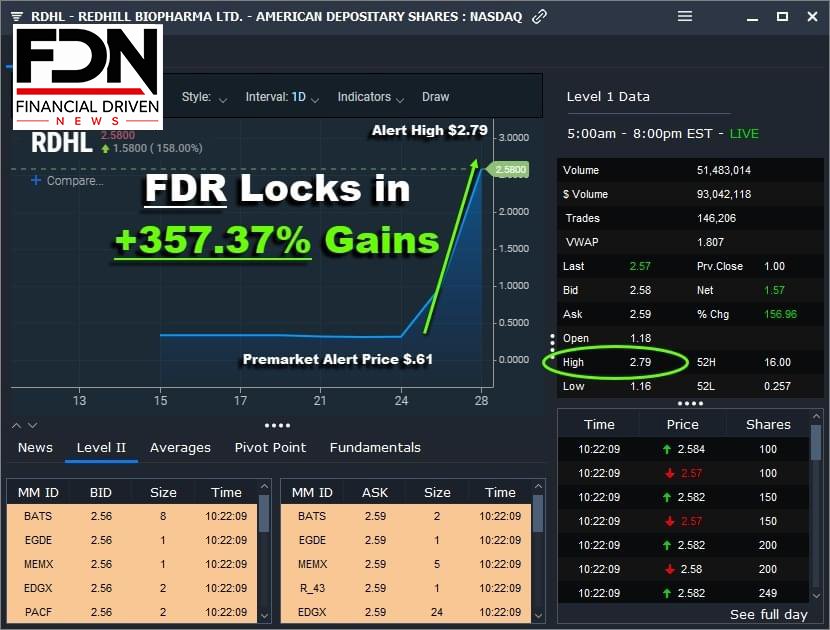The image size is (830, 630).
Task: Click scroll down arrow in time and sales list
Action: [817, 595]
